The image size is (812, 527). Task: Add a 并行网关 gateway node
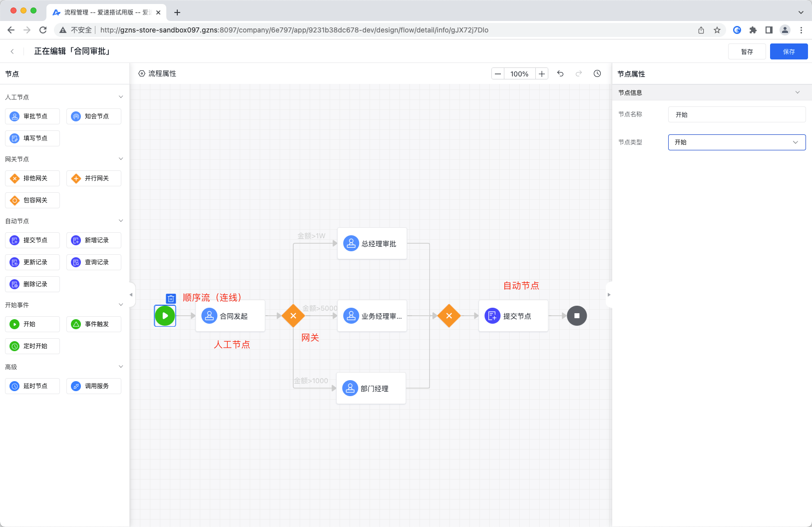(93, 178)
